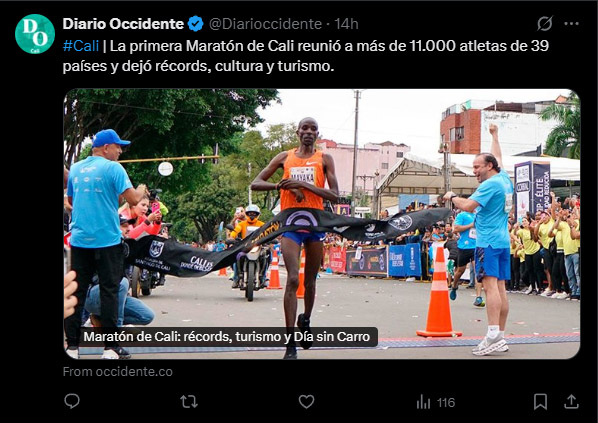Open the three-dot more options menu

click(571, 24)
